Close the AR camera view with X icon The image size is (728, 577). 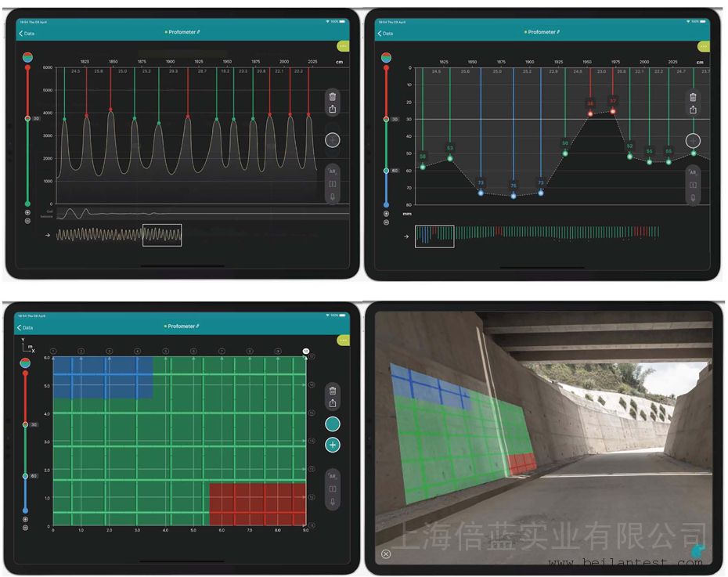point(386,554)
